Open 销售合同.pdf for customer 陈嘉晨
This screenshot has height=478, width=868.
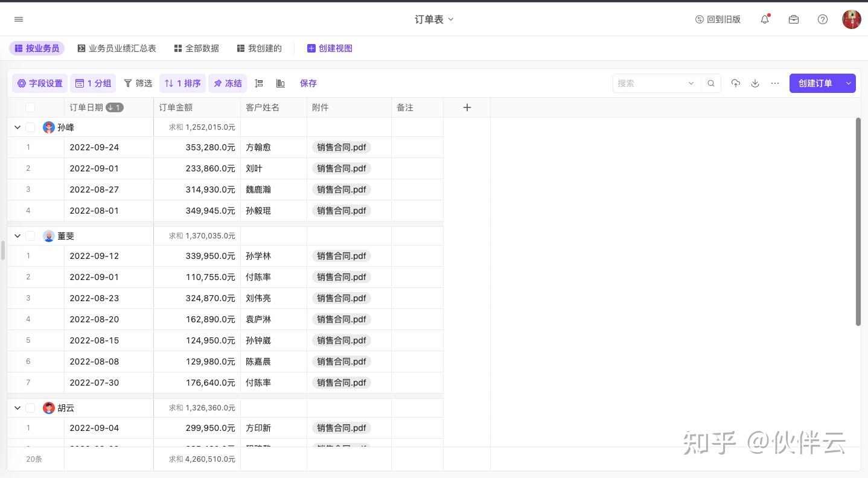(342, 362)
